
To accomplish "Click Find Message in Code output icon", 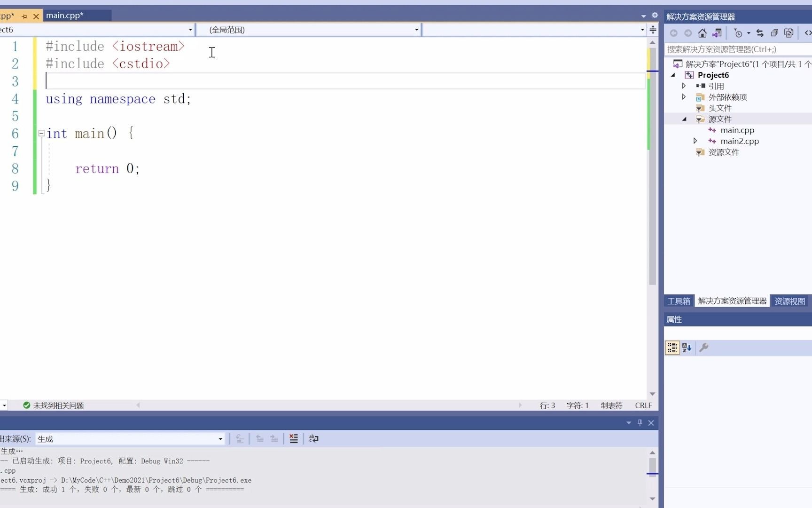I will [240, 439].
